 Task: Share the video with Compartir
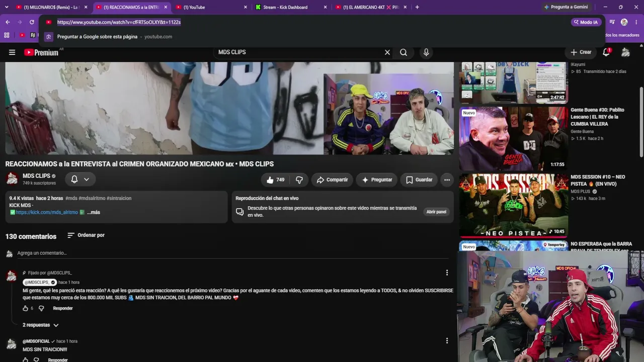coord(332,180)
